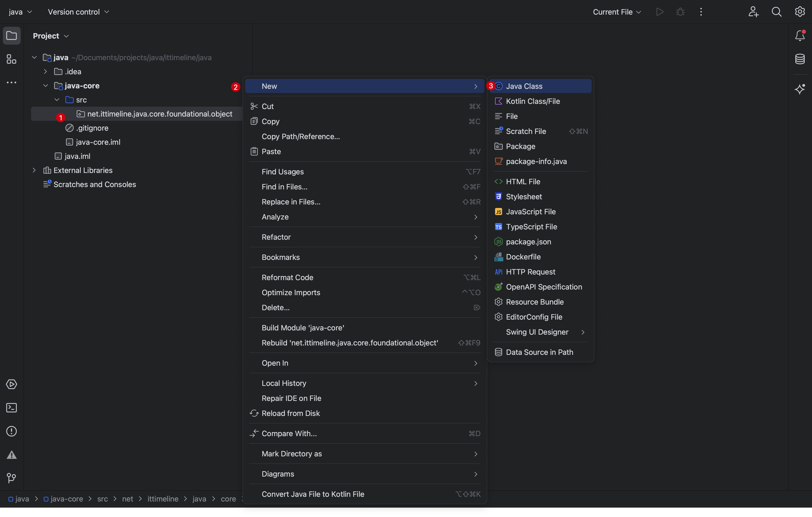Create an EditorConfig File

[541, 317]
